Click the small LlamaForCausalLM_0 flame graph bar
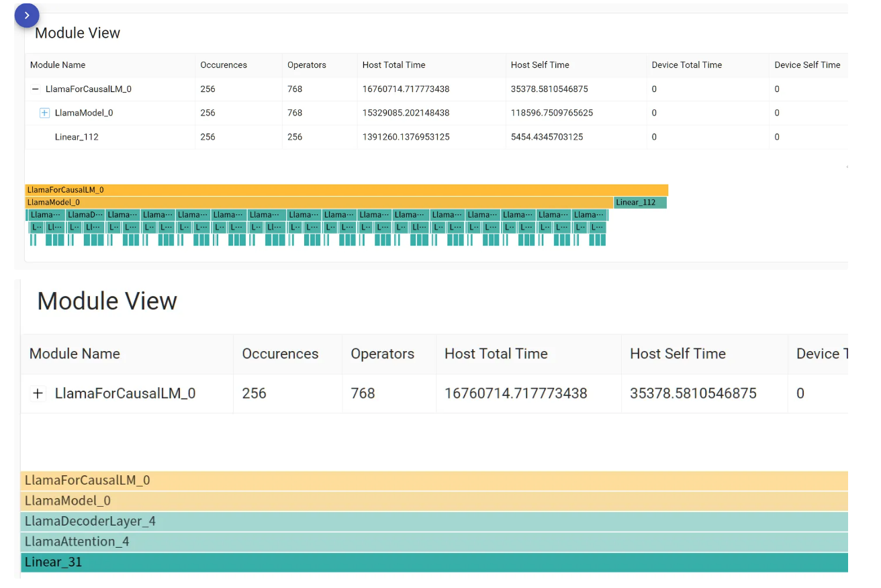This screenshot has width=881, height=588. click(x=346, y=190)
